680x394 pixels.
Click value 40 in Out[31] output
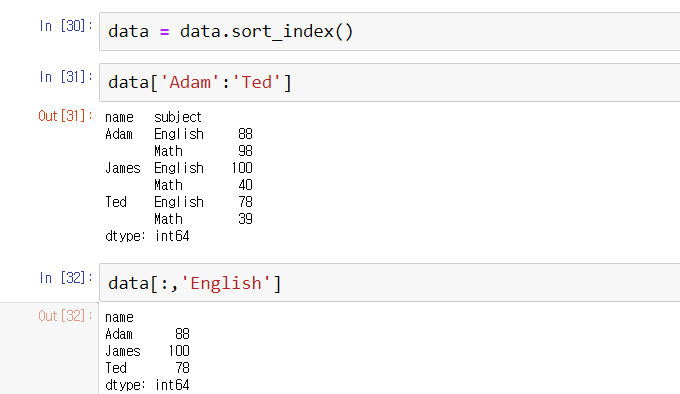pos(245,185)
